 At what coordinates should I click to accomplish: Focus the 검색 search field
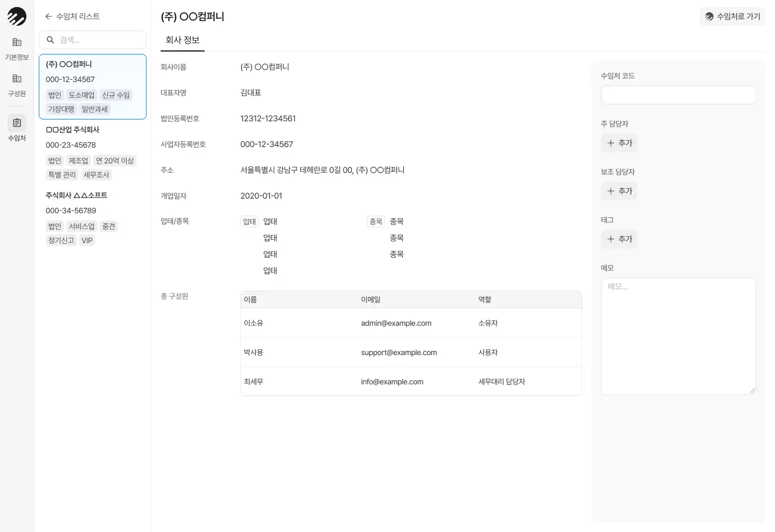100,40
